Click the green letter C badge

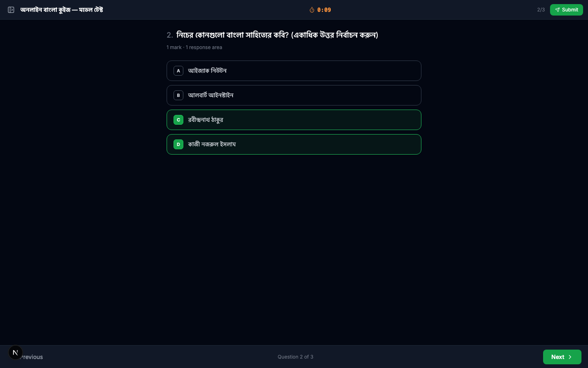178,120
